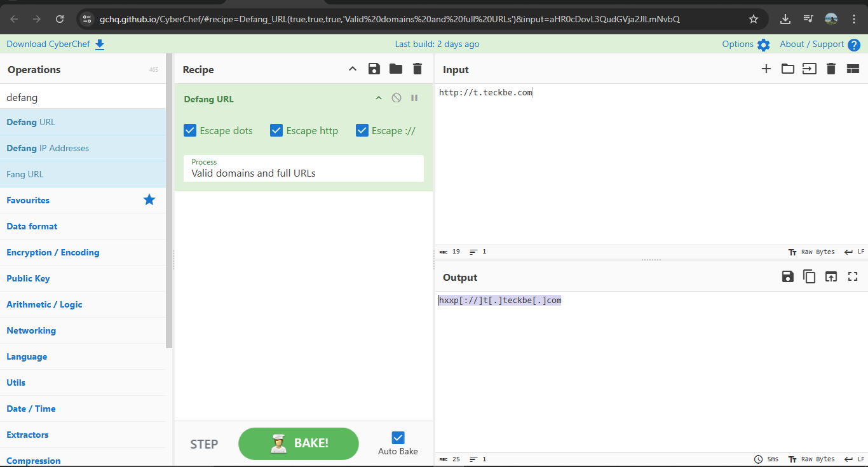
Task: Reload the browser page
Action: tap(60, 19)
